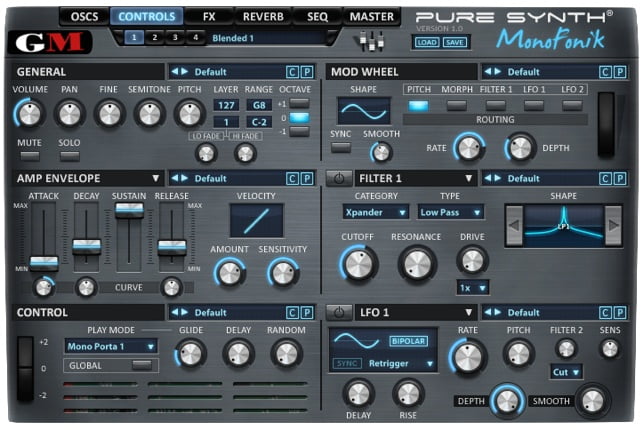Viewport: 644px width, 430px height.
Task: Open the Mono Porta 1 play mode dropdown
Action: pyautogui.click(x=110, y=346)
